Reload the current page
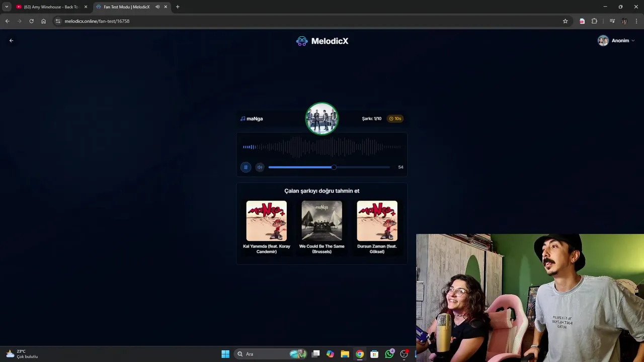The image size is (644, 362). click(x=31, y=21)
